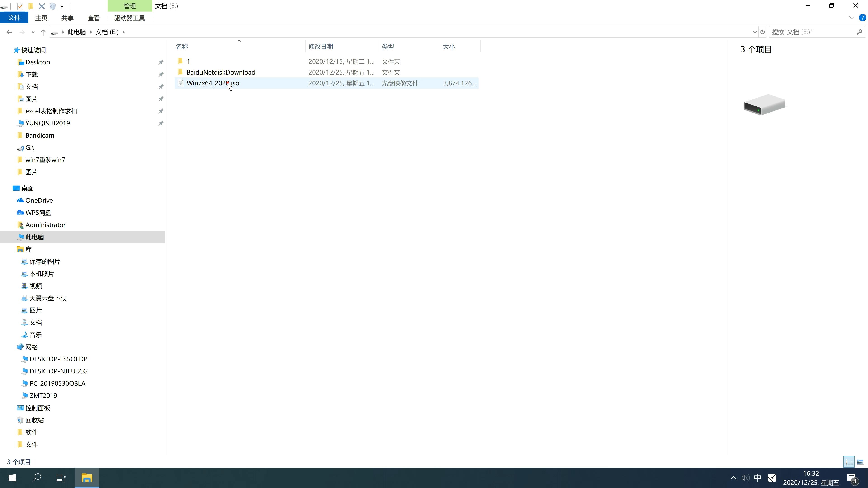868x488 pixels.
Task: Navigate back using back arrow icon
Action: (x=8, y=32)
